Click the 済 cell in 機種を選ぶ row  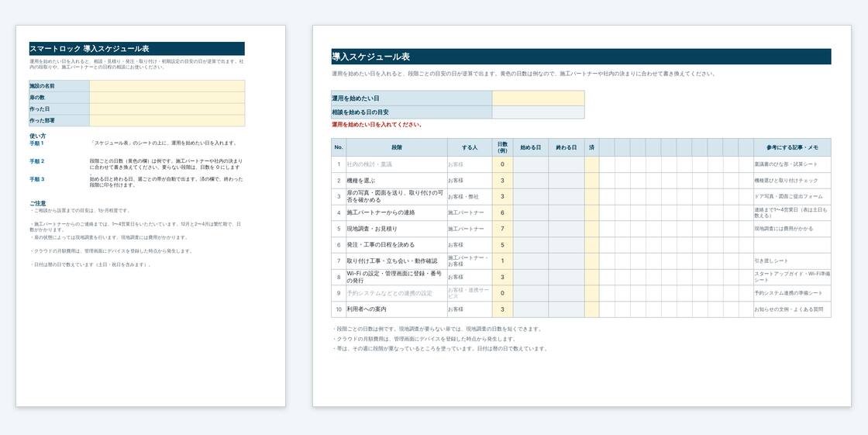click(592, 181)
